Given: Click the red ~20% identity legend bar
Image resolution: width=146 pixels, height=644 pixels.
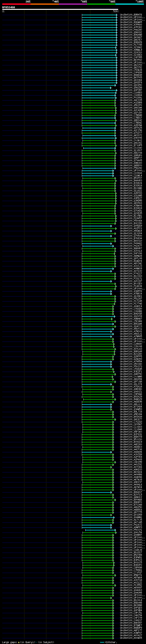Looking at the screenshot, I should (x=16, y=4).
